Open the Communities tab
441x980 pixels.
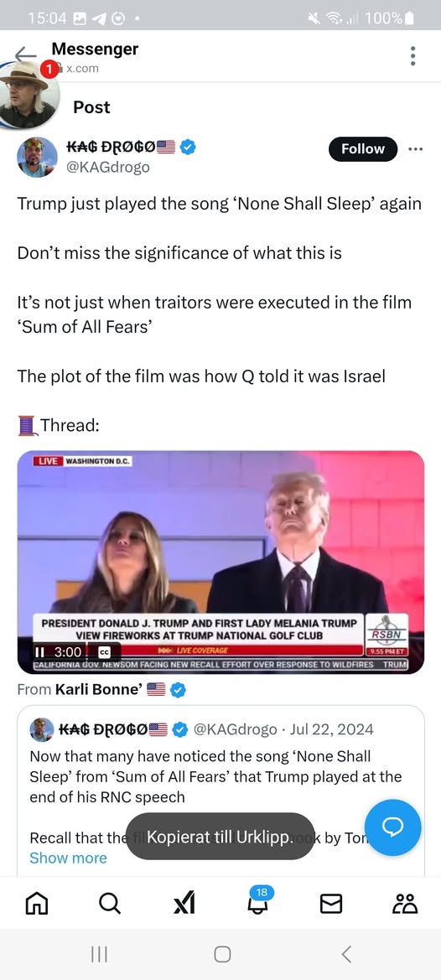point(405,903)
